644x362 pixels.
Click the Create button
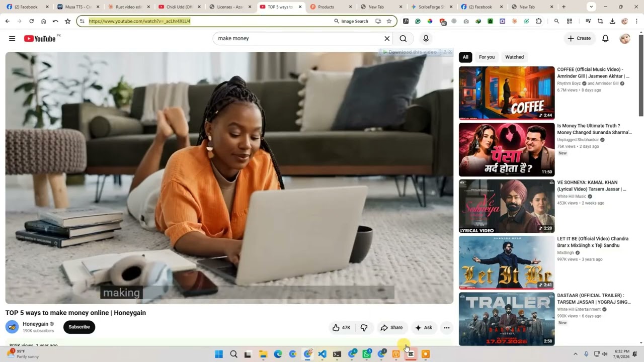(579, 38)
